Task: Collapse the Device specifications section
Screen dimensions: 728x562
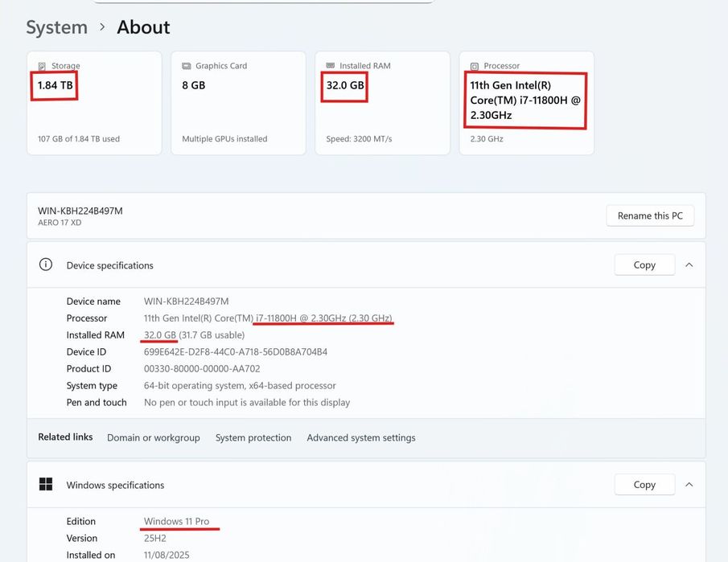Action: coord(689,265)
